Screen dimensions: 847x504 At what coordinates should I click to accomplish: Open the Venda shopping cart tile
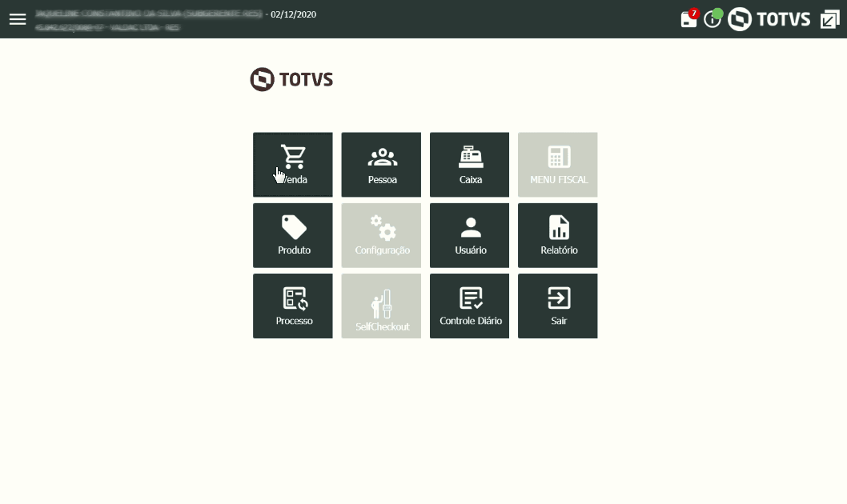click(x=293, y=165)
